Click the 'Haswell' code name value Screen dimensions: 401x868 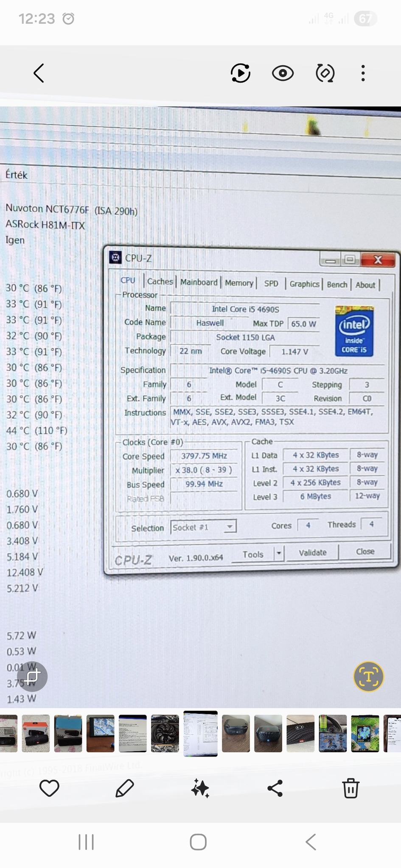(210, 323)
